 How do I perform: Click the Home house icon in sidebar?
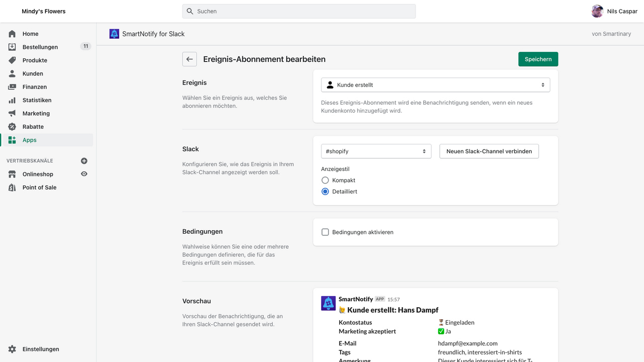coord(12,34)
